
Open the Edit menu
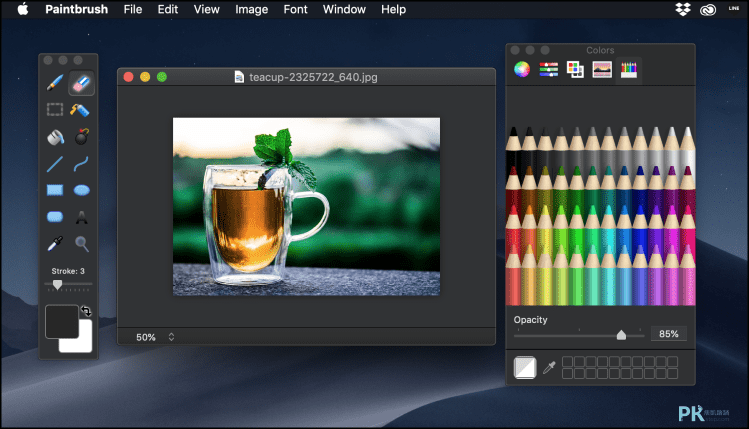pyautogui.click(x=168, y=9)
